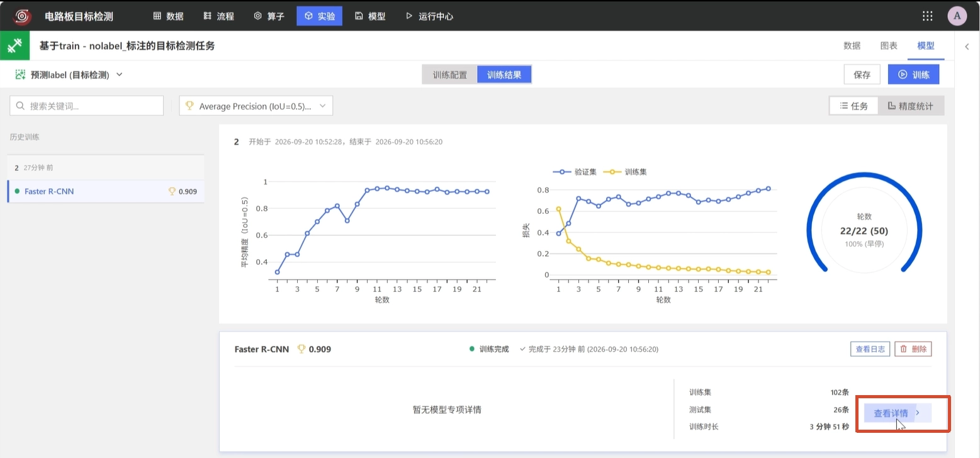Image resolution: width=980 pixels, height=458 pixels.
Task: Open 运行中心 in top bar
Action: [429, 16]
